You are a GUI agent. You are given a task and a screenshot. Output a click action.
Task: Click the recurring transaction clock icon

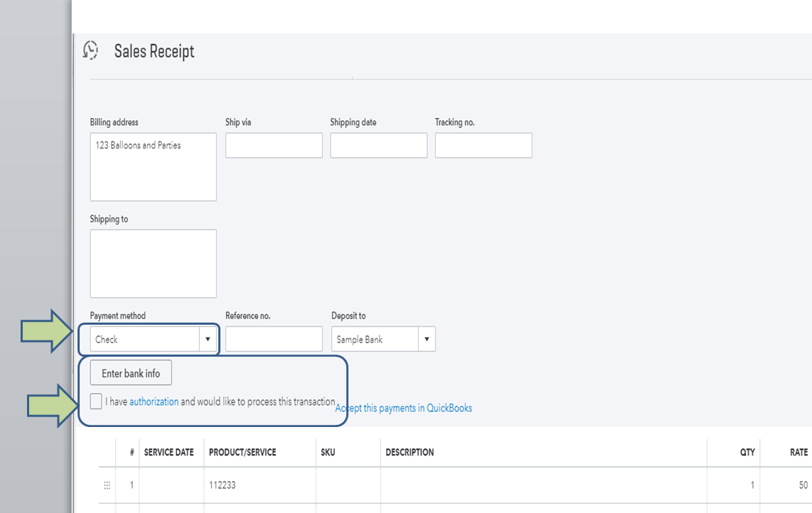click(x=91, y=50)
